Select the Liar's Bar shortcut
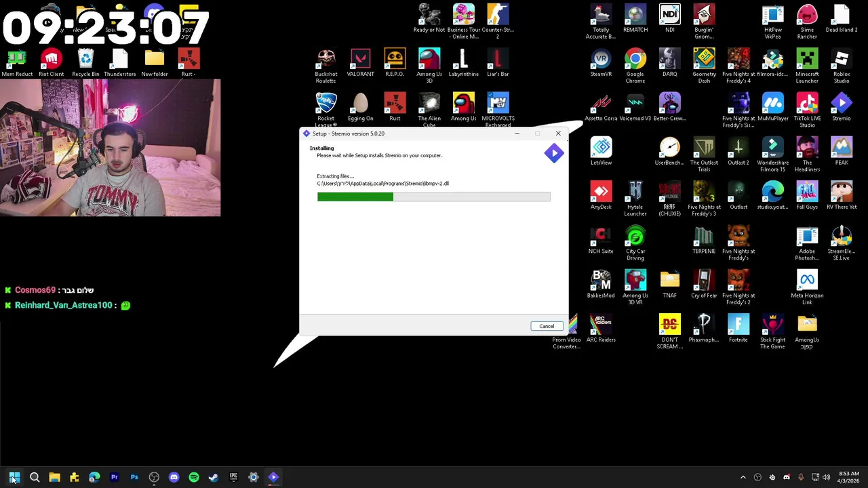This screenshot has height=488, width=868. tap(498, 63)
